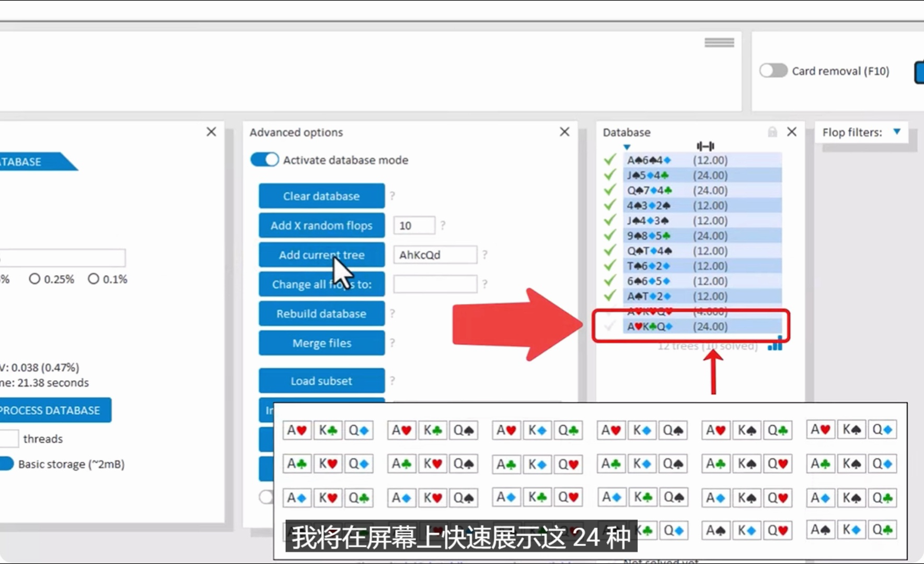Click the random flops count field showing 10
The image size is (924, 564).
pyautogui.click(x=414, y=225)
